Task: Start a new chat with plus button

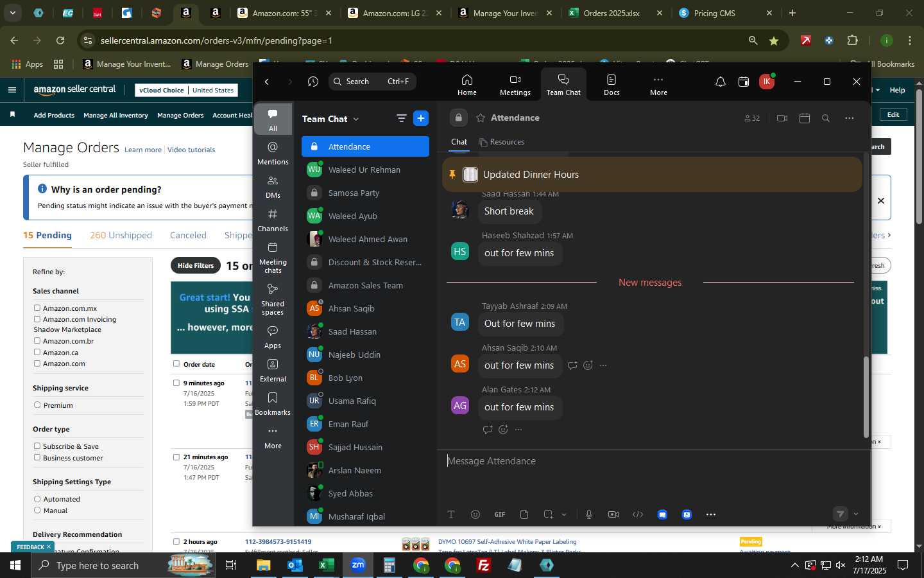Action: point(421,118)
